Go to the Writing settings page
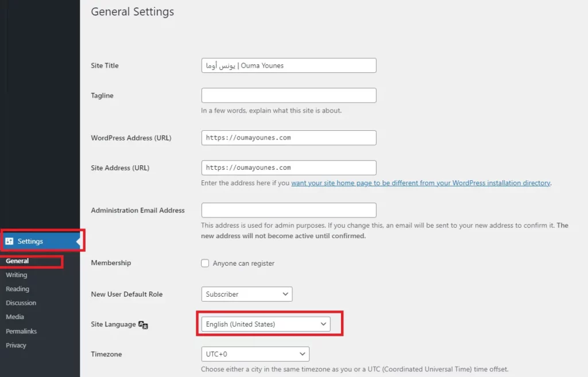The height and width of the screenshot is (377, 588). pyautogui.click(x=17, y=275)
